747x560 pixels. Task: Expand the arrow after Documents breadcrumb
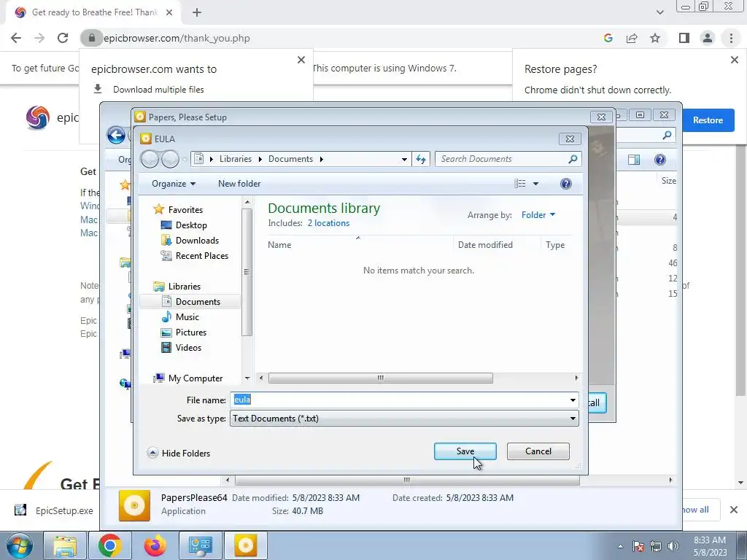[x=322, y=159]
